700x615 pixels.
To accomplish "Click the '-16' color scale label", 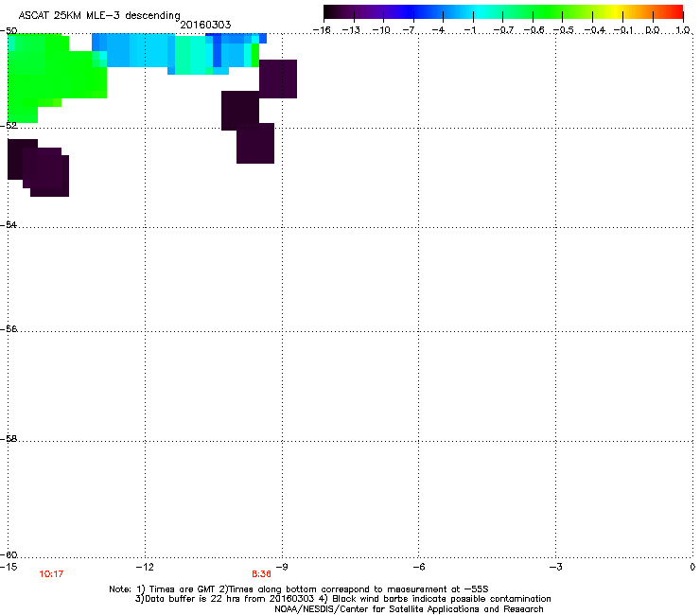I will pyautogui.click(x=322, y=30).
